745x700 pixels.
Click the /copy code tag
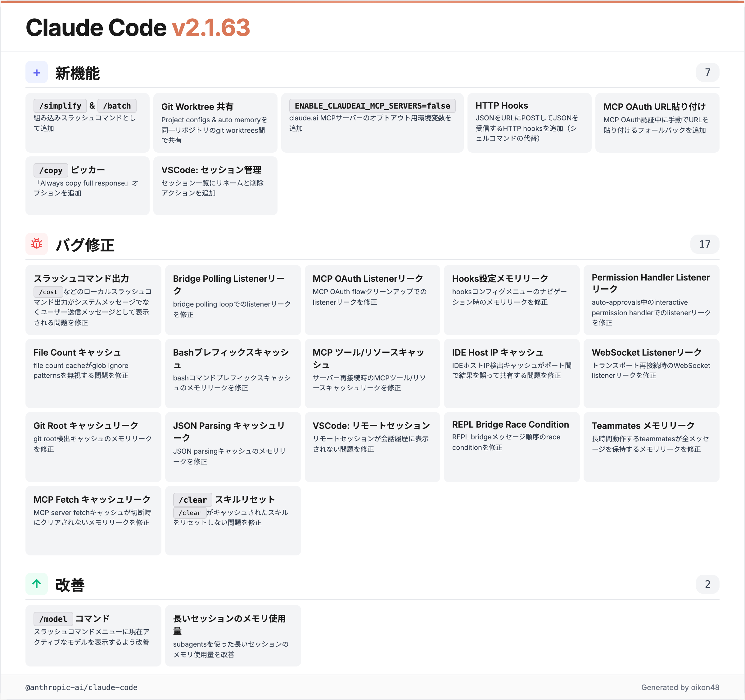click(51, 170)
